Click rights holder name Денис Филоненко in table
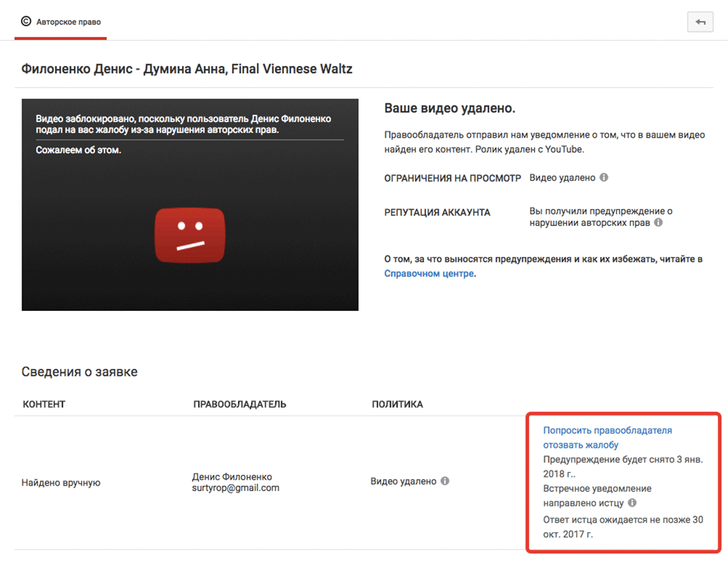Image resolution: width=728 pixels, height=568 pixels. click(232, 477)
